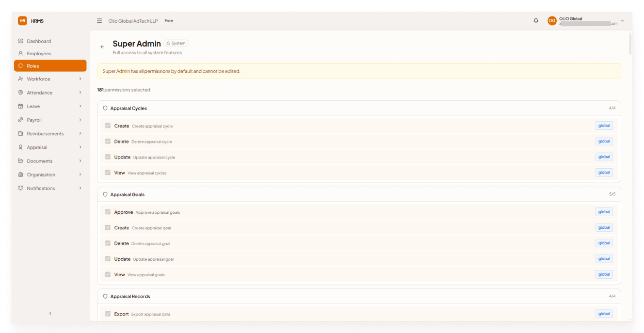Click the Organisation building icon
This screenshot has width=644, height=333.
pyautogui.click(x=20, y=174)
